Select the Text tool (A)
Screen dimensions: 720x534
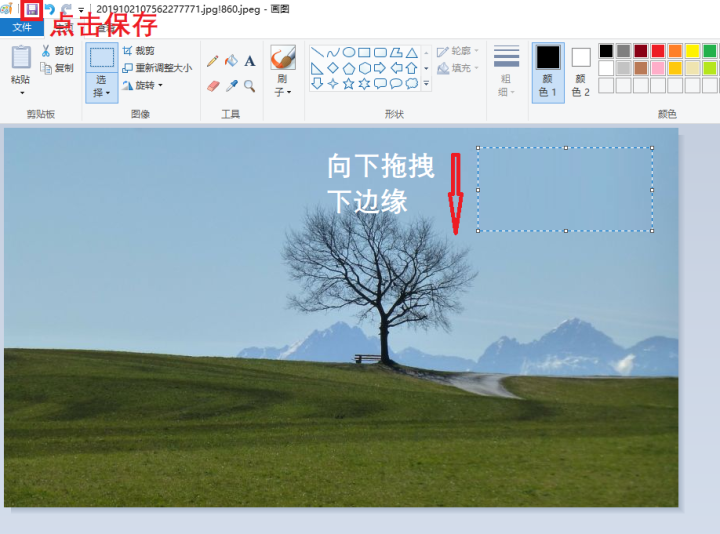[x=249, y=61]
